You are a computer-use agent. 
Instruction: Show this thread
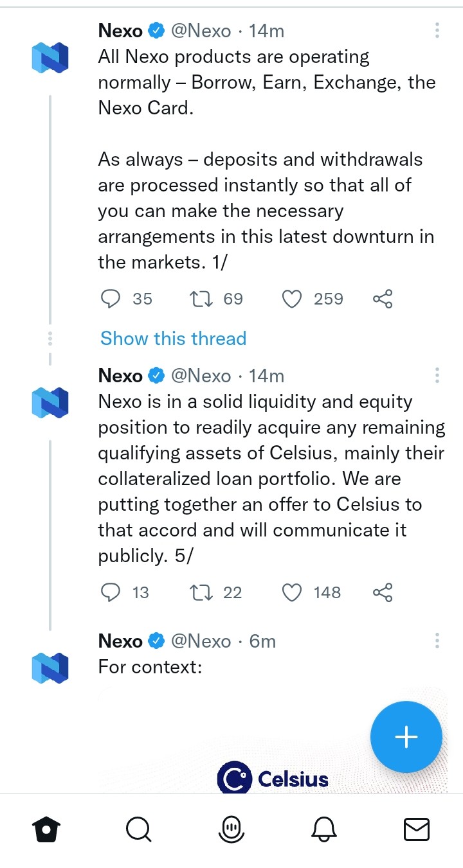174,339
